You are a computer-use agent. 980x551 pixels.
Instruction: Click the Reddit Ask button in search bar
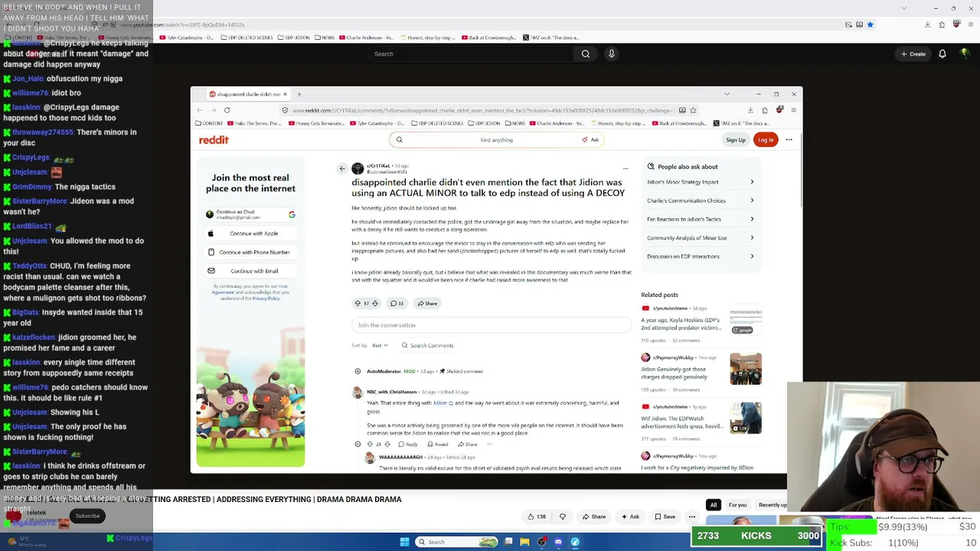pos(590,140)
